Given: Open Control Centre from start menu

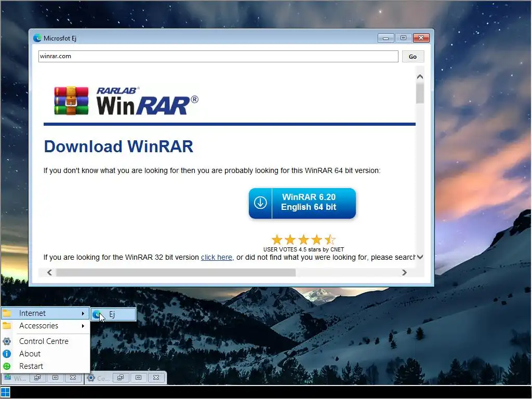Looking at the screenshot, I should [x=46, y=341].
